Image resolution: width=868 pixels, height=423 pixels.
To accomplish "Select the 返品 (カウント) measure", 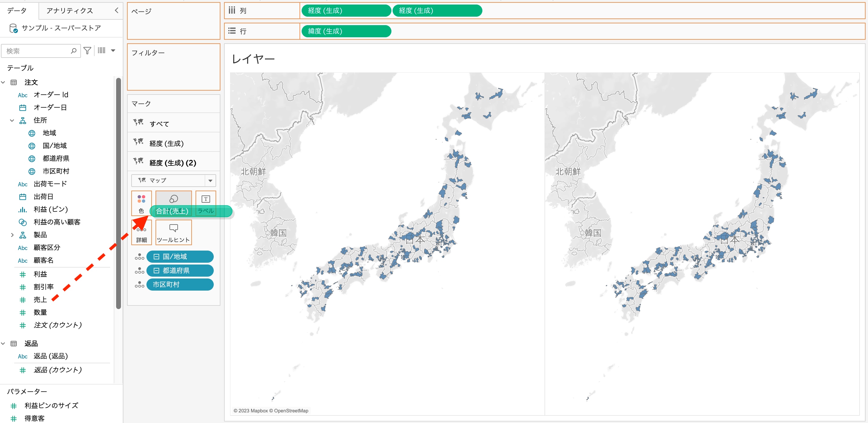I will 58,370.
